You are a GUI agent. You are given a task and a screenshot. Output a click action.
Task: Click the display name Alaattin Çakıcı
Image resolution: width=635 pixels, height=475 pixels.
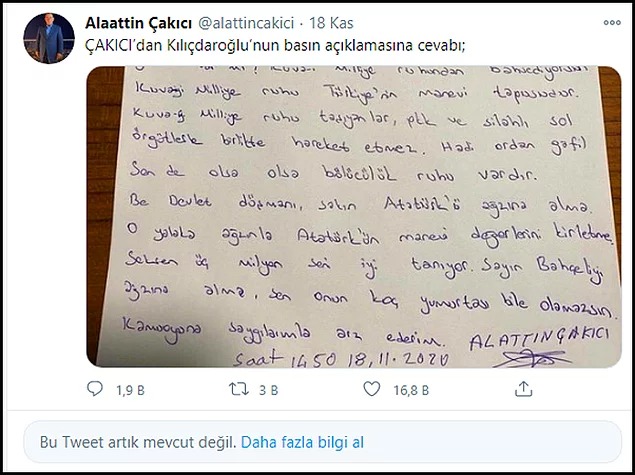(x=138, y=23)
